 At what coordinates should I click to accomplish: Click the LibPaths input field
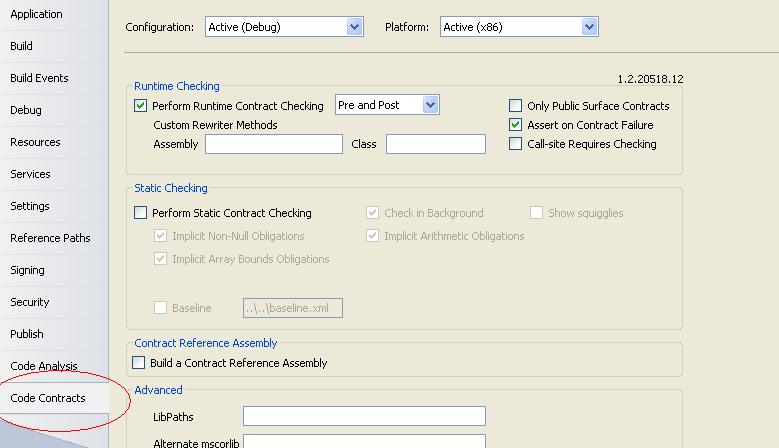[364, 416]
